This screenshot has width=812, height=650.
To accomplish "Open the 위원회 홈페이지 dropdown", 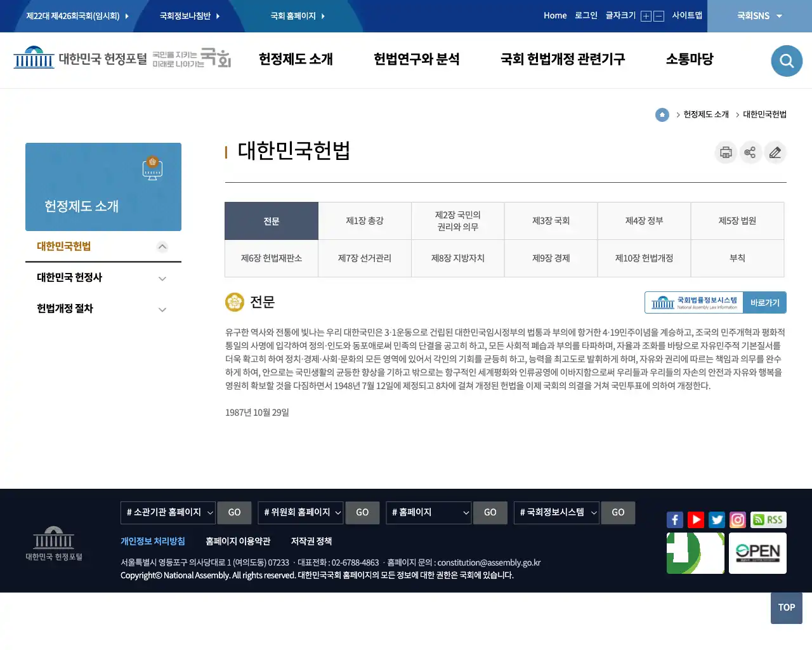I will (x=301, y=513).
